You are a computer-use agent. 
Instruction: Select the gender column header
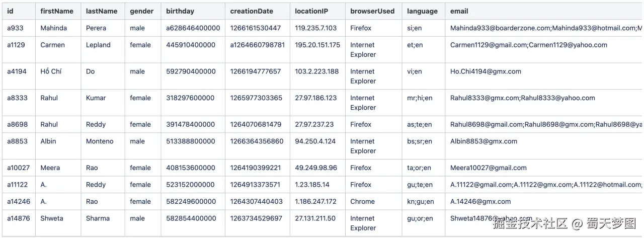[141, 11]
